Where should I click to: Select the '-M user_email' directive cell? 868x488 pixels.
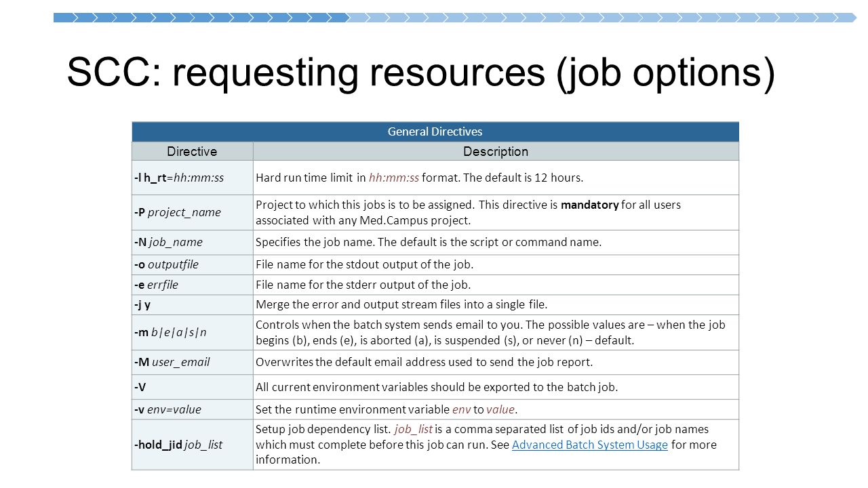193,362
